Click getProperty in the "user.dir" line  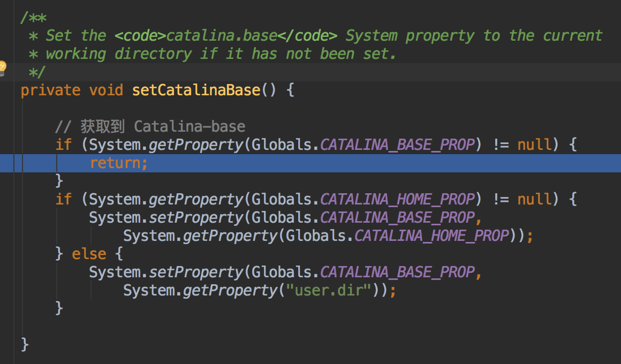pyautogui.click(x=231, y=291)
